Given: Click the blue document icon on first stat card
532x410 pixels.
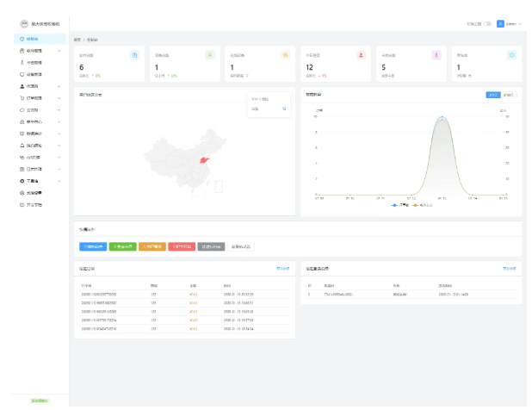Looking at the screenshot, I should 134,55.
